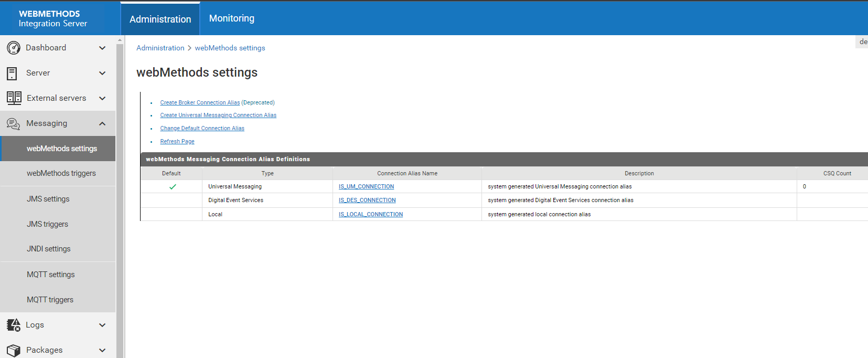868x358 pixels.
Task: Select Logs label in sidebar
Action: (x=35, y=325)
